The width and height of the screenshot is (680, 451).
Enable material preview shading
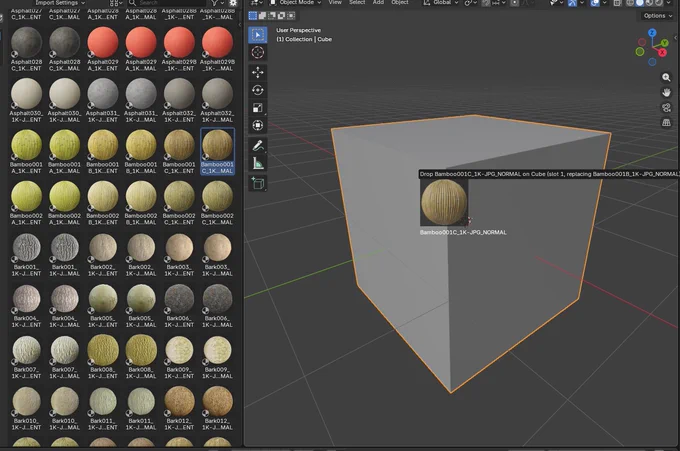649,3
